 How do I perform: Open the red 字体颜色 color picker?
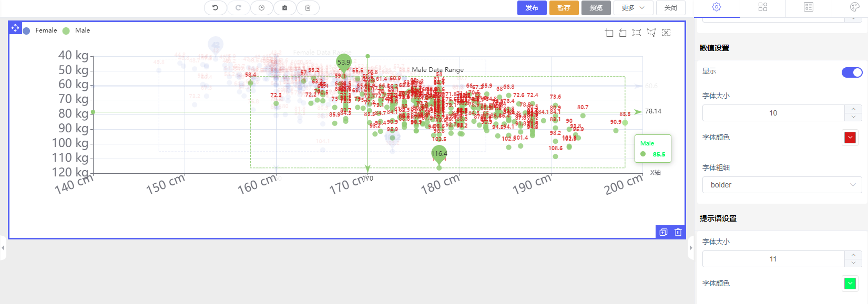tap(850, 138)
